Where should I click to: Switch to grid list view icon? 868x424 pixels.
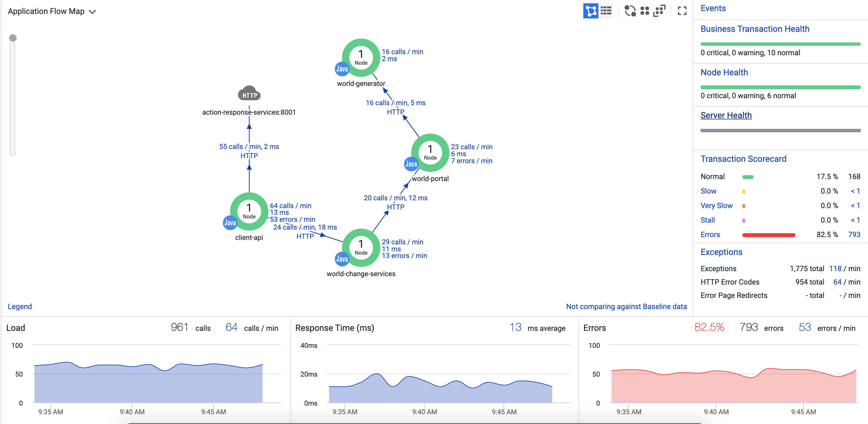click(606, 11)
